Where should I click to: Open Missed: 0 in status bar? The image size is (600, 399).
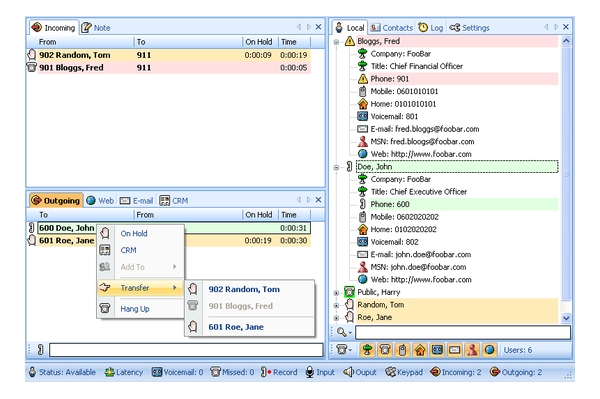[232, 372]
